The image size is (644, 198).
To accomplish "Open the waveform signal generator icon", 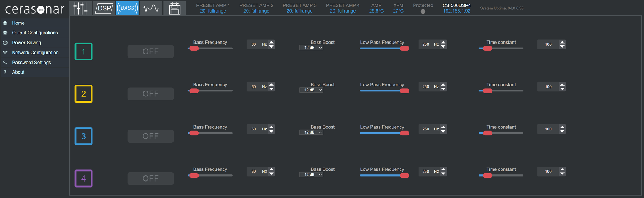I will (151, 8).
